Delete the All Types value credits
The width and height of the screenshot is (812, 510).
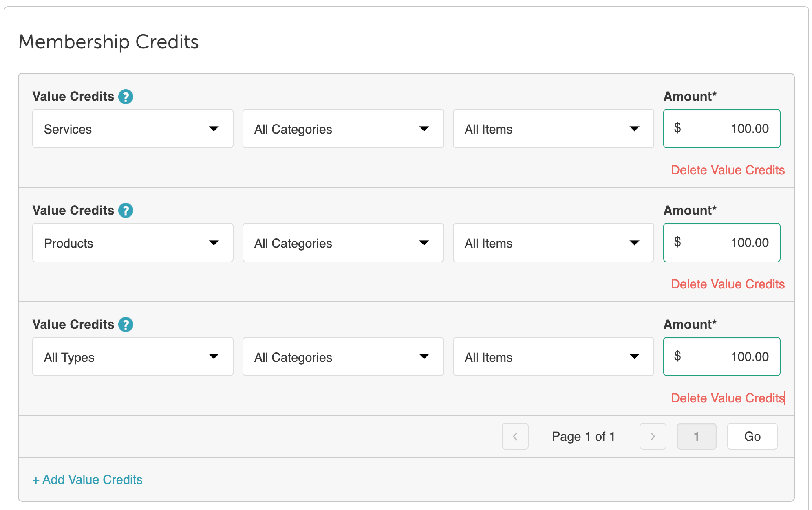[728, 398]
